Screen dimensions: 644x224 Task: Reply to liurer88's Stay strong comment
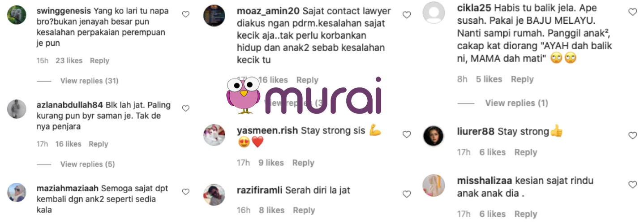(526, 152)
